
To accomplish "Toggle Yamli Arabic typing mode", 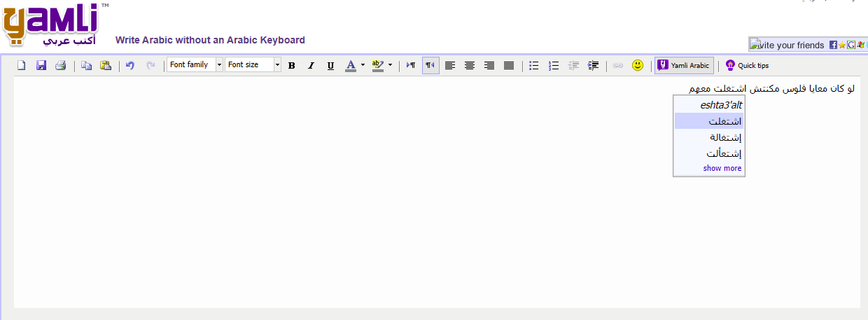I will 684,65.
